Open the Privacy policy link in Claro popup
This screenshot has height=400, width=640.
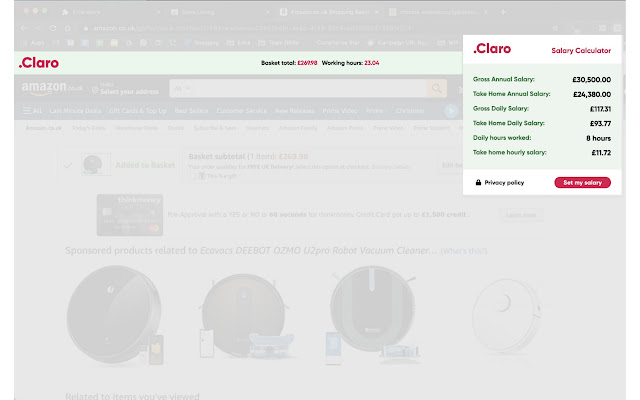[x=504, y=182]
